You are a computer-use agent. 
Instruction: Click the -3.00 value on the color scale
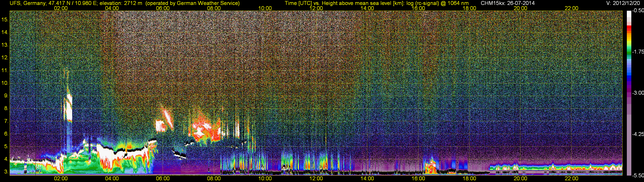click(x=638, y=93)
